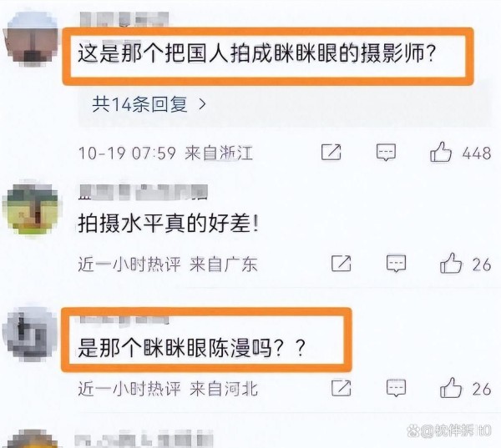Click the chevron next to 共14条回复
The image size is (501, 448).
202,104
